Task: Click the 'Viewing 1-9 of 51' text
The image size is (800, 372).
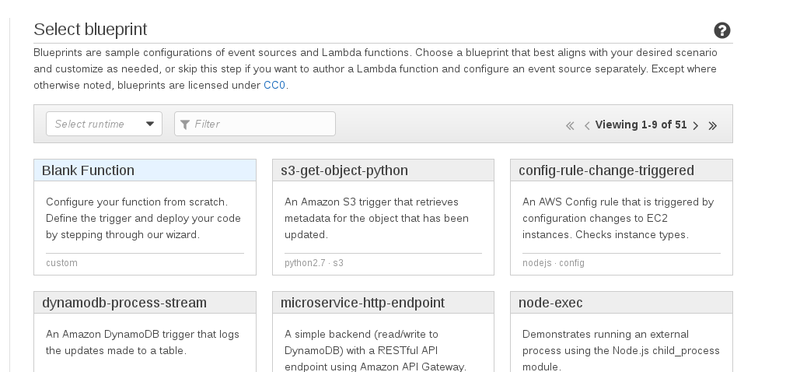Action: (641, 125)
